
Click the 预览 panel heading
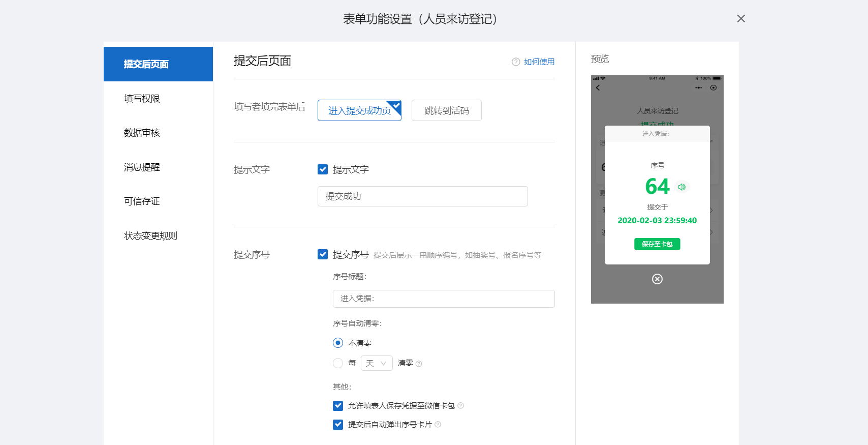pos(600,59)
